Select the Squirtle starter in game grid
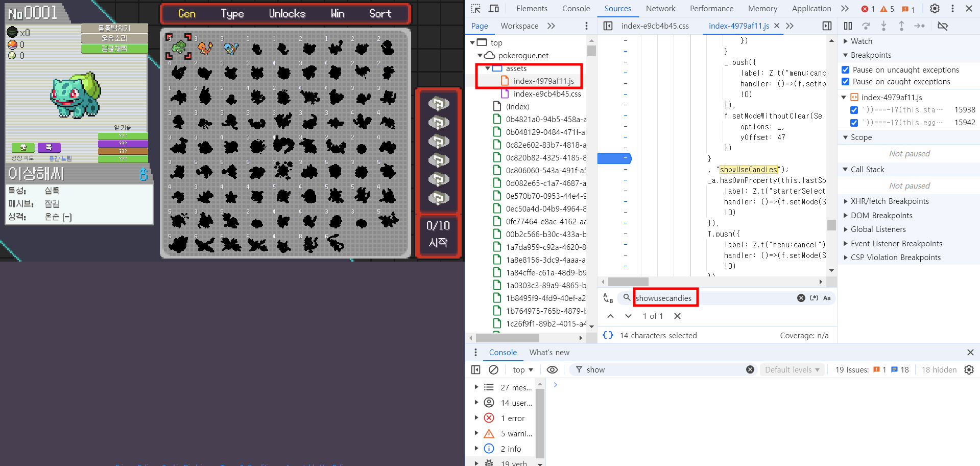Viewport: 980px width, 466px height. tap(231, 48)
